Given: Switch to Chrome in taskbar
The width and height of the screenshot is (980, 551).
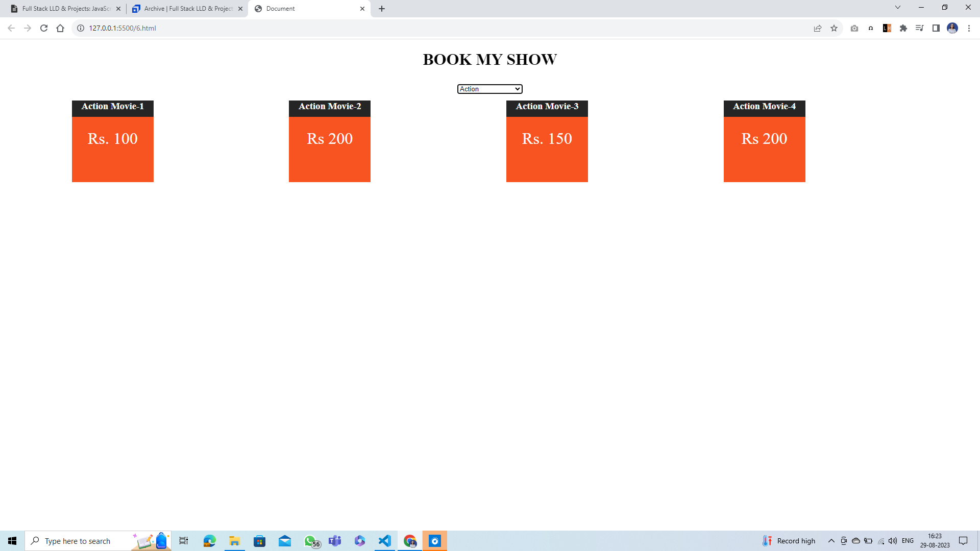Looking at the screenshot, I should click(410, 541).
